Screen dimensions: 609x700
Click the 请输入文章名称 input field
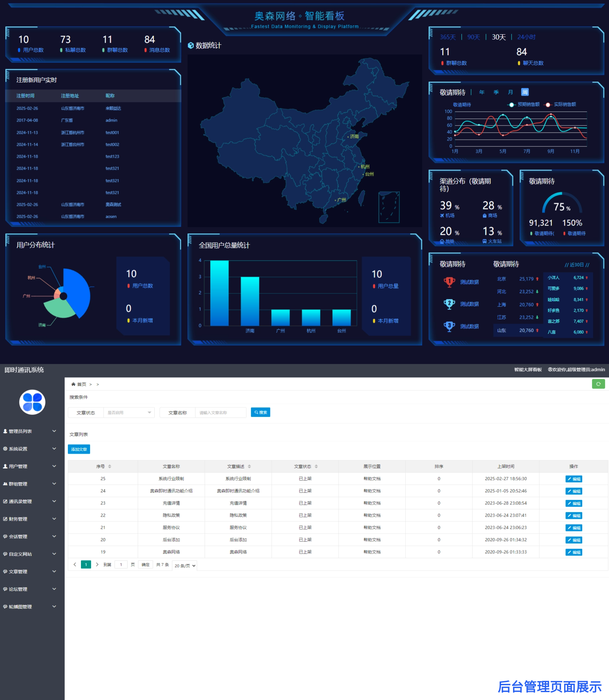click(x=220, y=413)
